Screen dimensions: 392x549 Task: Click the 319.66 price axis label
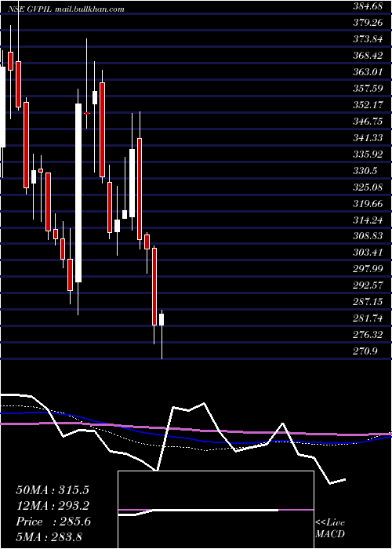pyautogui.click(x=368, y=203)
